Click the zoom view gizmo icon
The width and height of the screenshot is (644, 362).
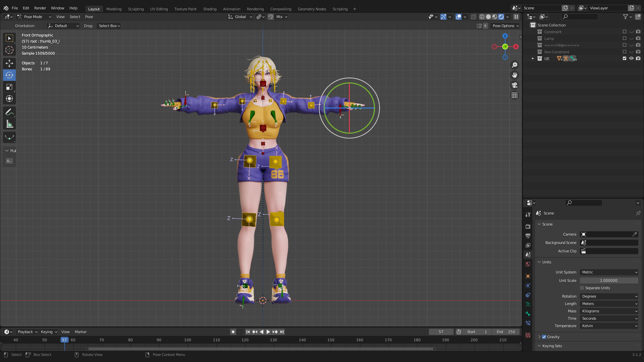pos(515,65)
